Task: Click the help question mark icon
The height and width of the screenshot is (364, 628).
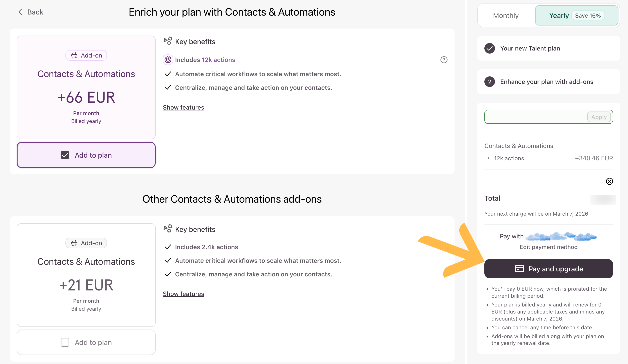Action: coord(444,60)
